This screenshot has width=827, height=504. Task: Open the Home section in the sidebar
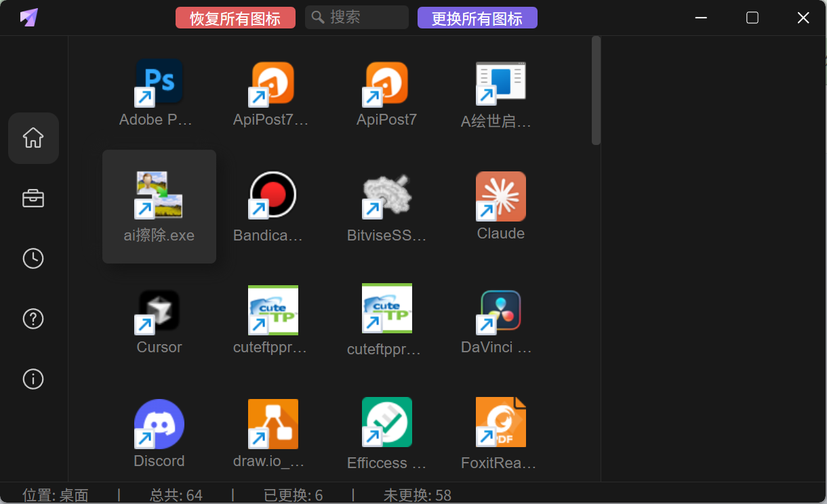click(x=33, y=138)
